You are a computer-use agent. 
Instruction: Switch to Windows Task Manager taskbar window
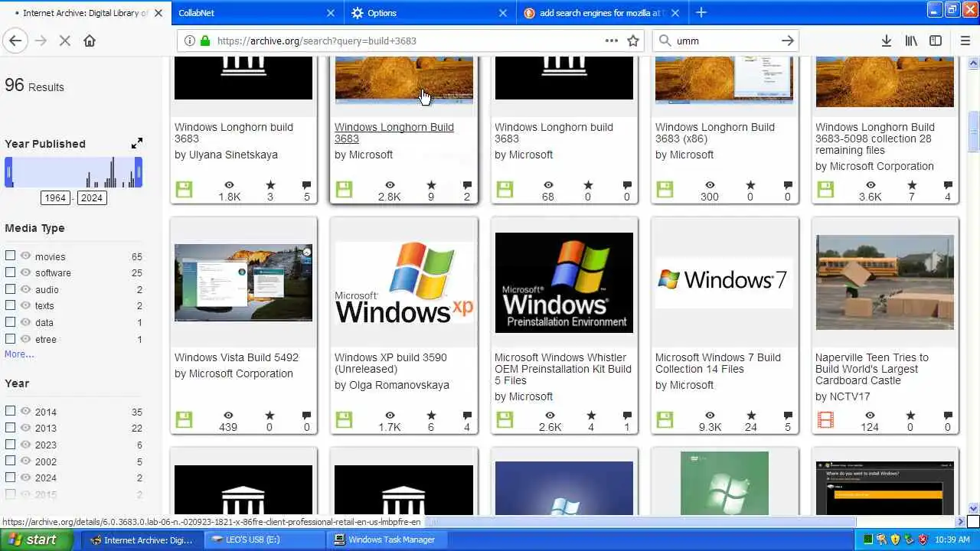(x=388, y=540)
